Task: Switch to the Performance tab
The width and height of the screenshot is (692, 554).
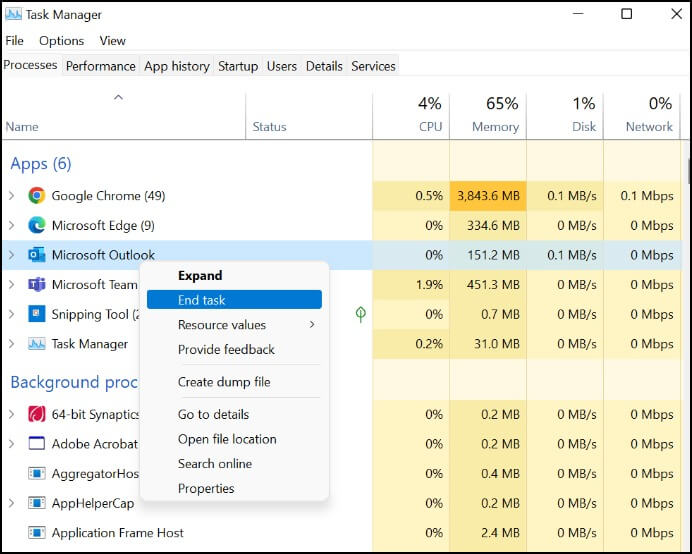Action: [x=101, y=66]
